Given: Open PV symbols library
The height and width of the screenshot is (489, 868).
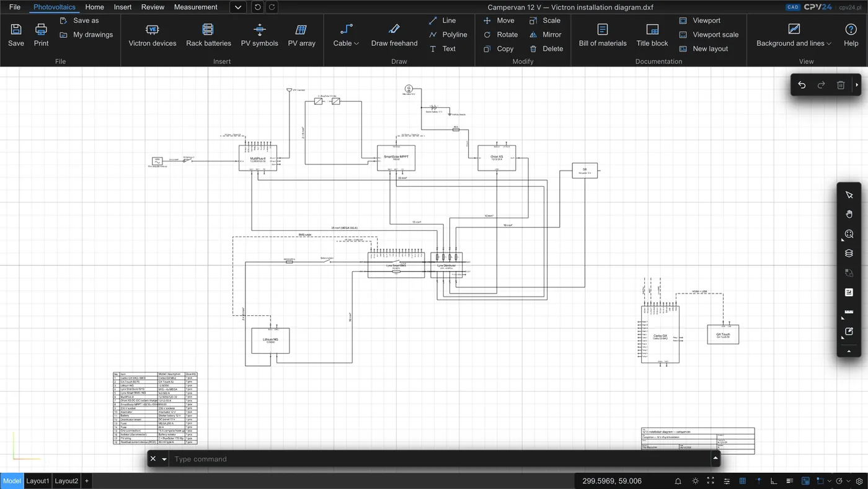Looking at the screenshot, I should click(x=260, y=35).
